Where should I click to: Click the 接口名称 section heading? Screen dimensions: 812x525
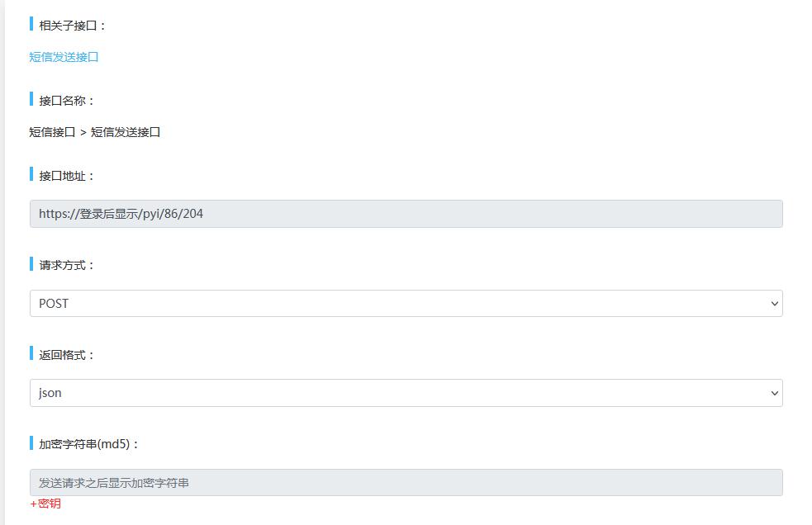coord(67,101)
